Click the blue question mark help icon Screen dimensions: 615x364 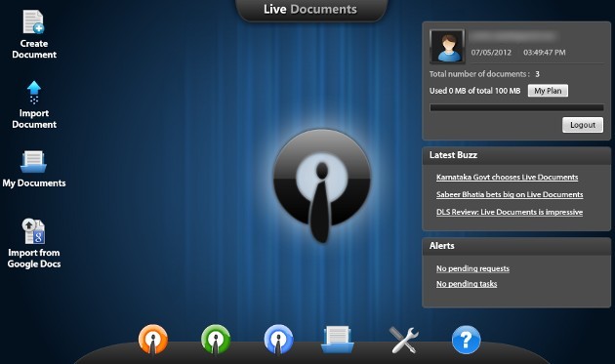pos(466,340)
